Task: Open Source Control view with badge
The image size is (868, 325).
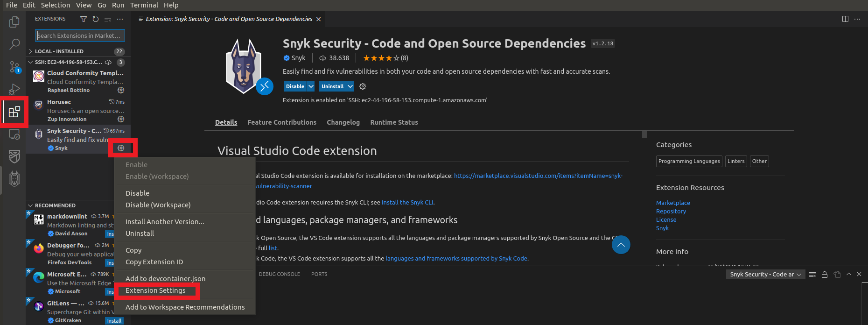Action: (x=14, y=67)
